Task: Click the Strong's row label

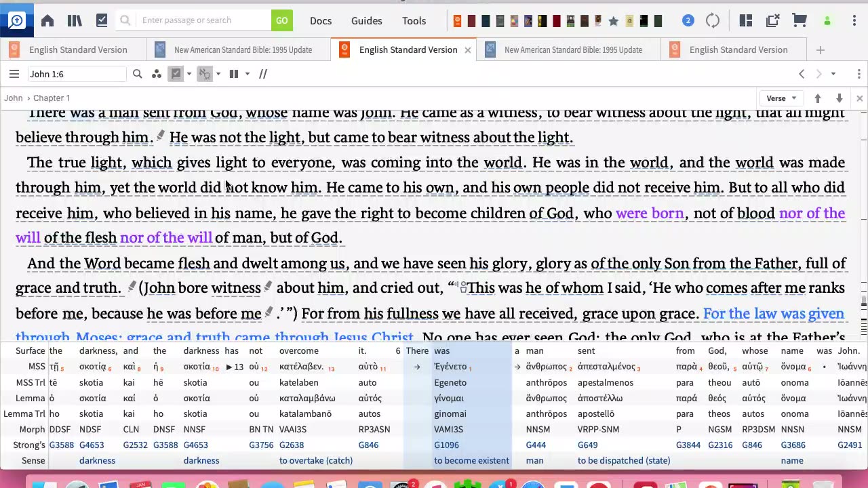Action: pyautogui.click(x=29, y=445)
